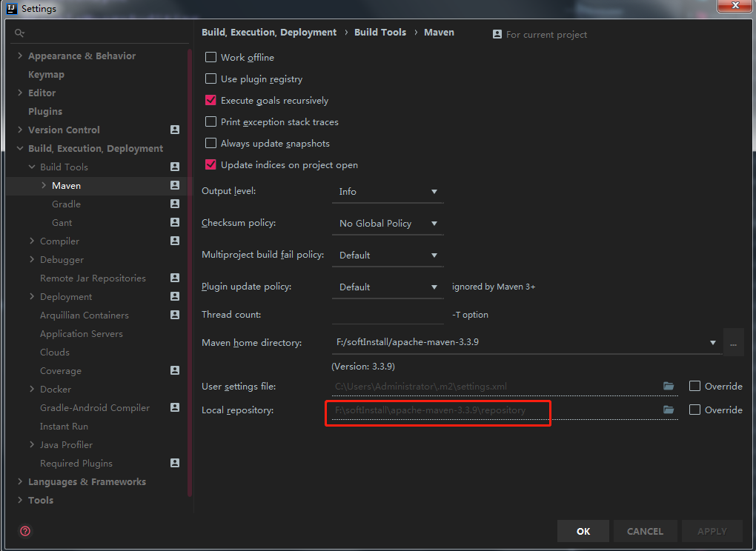Viewport: 756px width, 551px height.
Task: Click the project-level icon beside Arquillian Containers
Action: tap(175, 315)
